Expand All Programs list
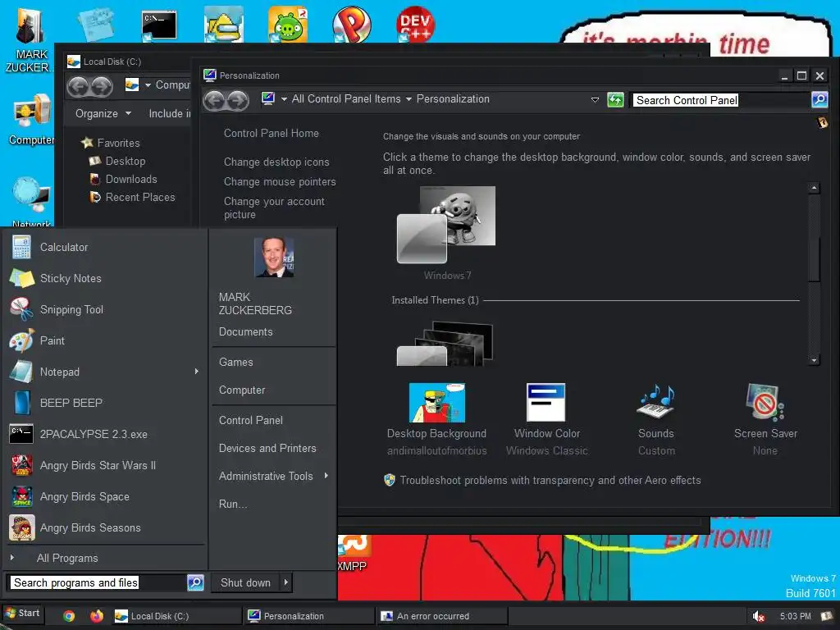This screenshot has width=840, height=630. click(67, 558)
